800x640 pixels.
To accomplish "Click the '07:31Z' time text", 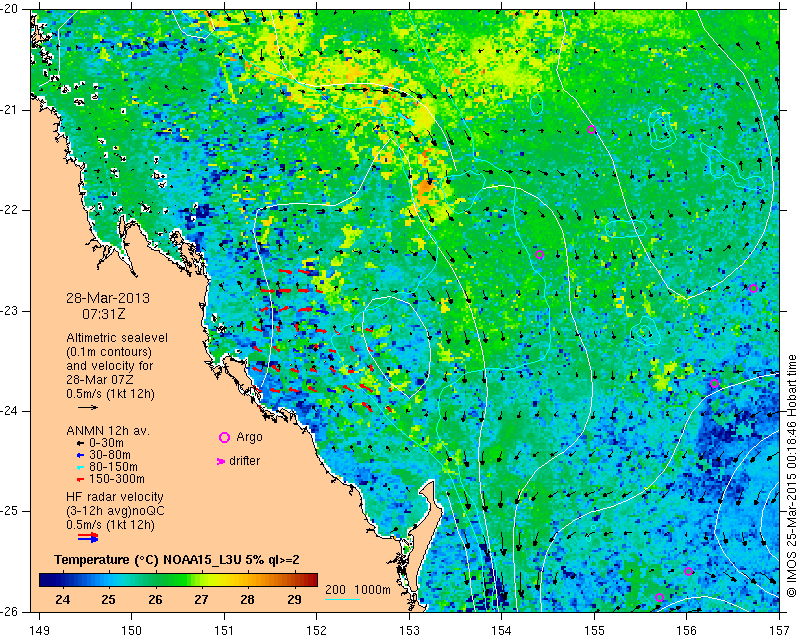I will click(x=104, y=314).
